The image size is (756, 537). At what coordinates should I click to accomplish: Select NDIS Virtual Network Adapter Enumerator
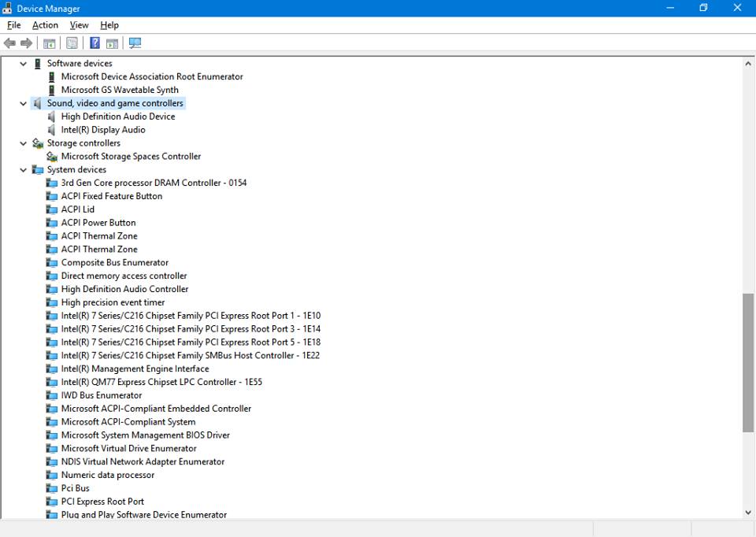143,461
